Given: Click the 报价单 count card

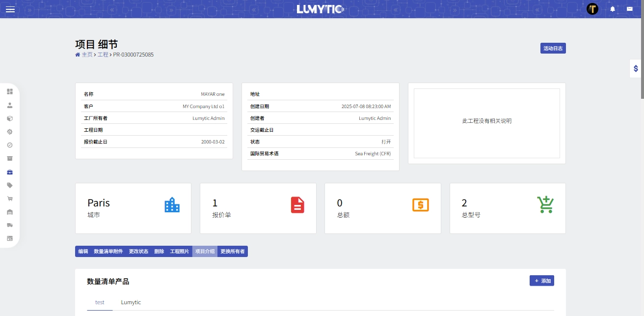Looking at the screenshot, I should (x=258, y=208).
